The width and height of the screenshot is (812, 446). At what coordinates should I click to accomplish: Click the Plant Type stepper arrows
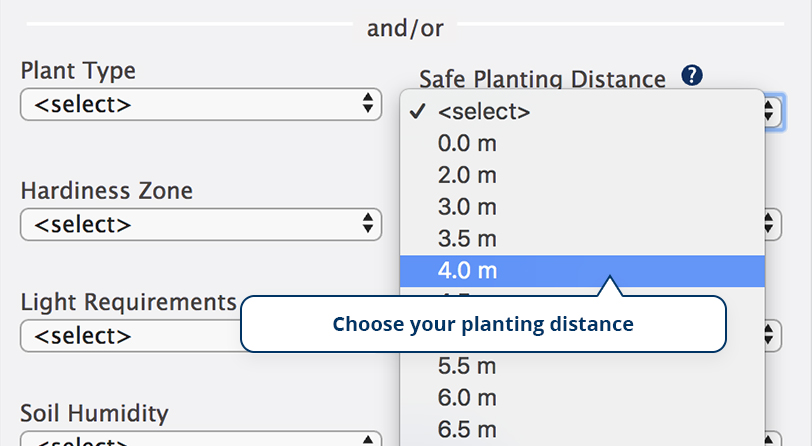[368, 103]
